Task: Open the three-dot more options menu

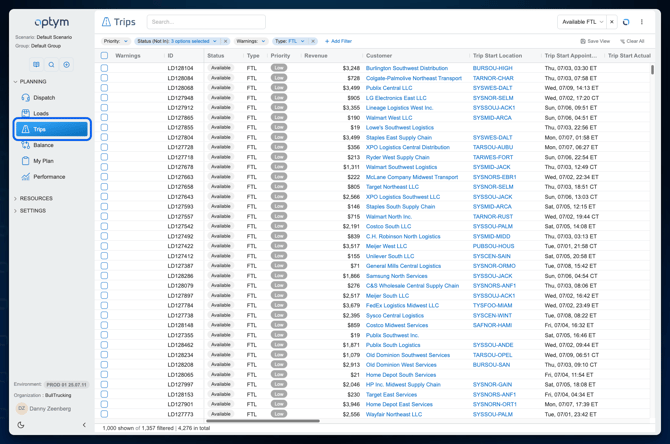Action: (642, 22)
